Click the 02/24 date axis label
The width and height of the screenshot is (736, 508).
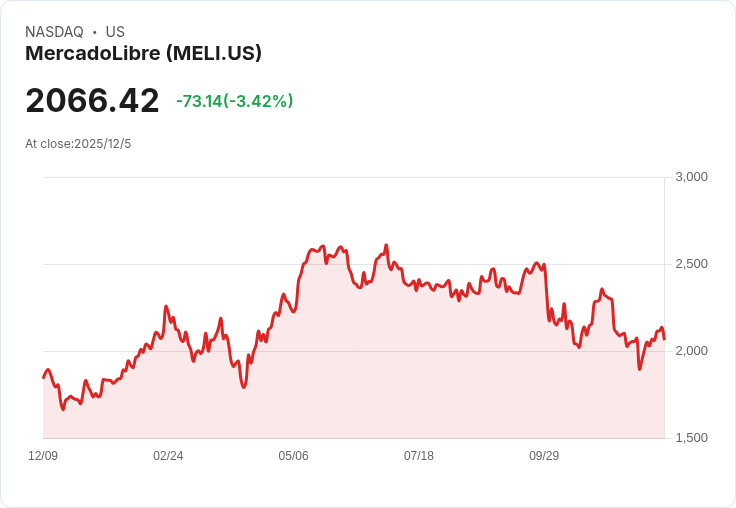(x=169, y=455)
